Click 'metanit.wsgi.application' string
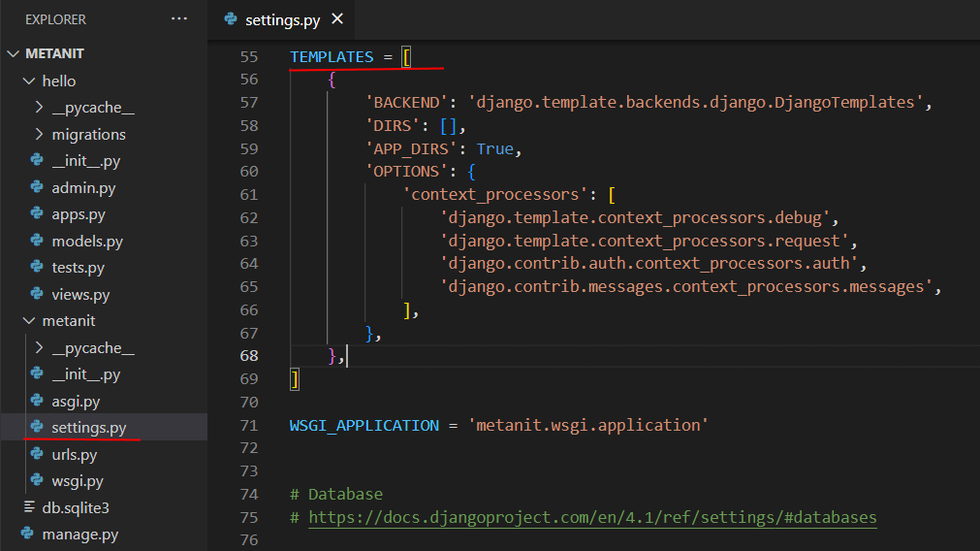 (588, 425)
